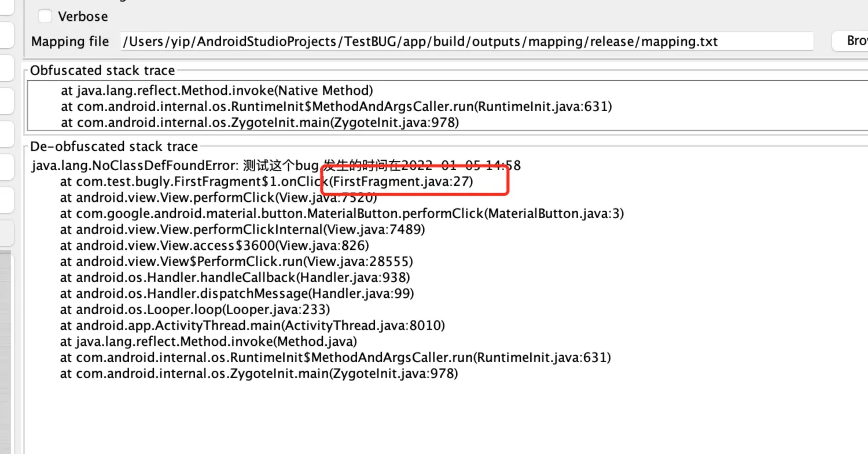Select Handler.handleCallback(Handler.java:938) line
Viewport: 868px width, 454px height.
click(x=235, y=278)
